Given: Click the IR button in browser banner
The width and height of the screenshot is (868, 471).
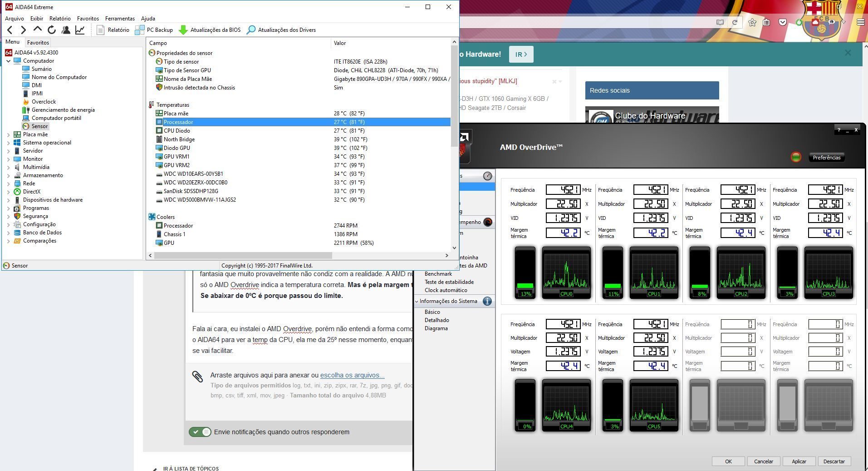Looking at the screenshot, I should 521,54.
